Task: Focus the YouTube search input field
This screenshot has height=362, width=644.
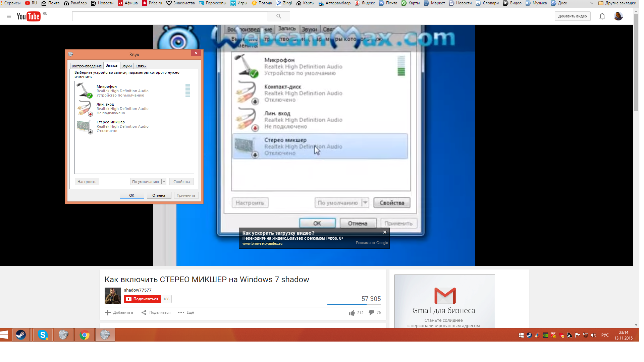Action: point(170,16)
